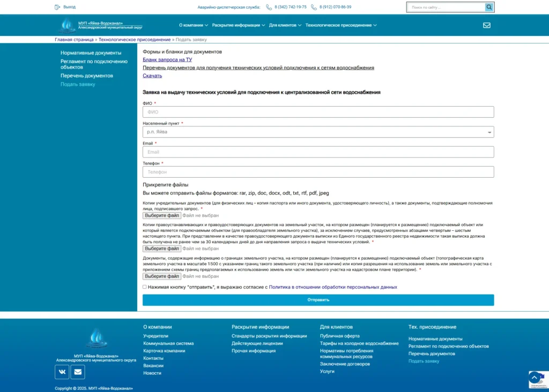This screenshot has width=549, height=392.
Task: Click phone number 8 (912) 070-86-39
Action: click(335, 7)
